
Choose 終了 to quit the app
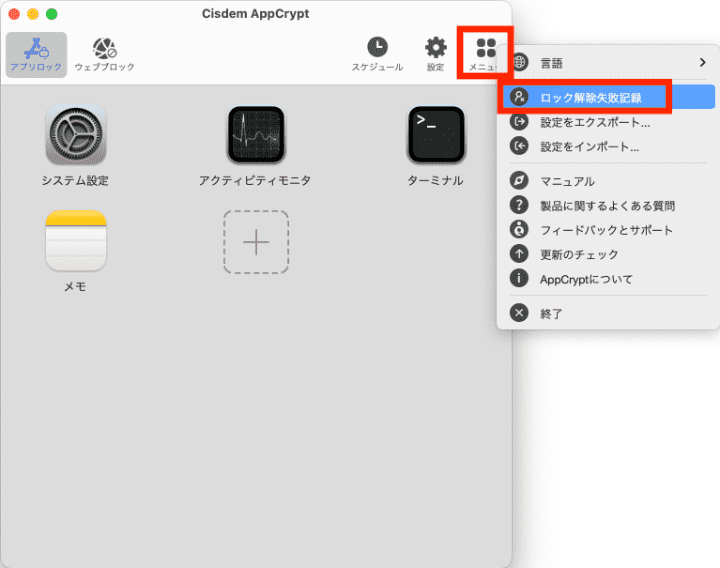click(x=608, y=313)
